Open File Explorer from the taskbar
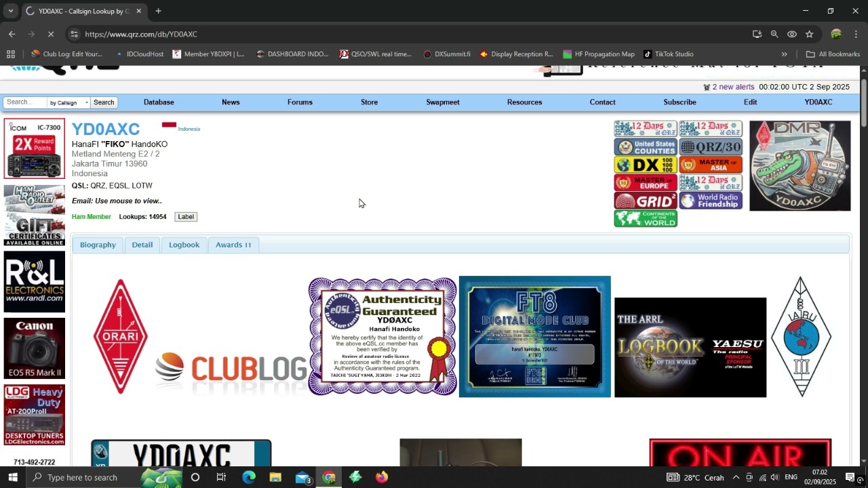 click(275, 477)
